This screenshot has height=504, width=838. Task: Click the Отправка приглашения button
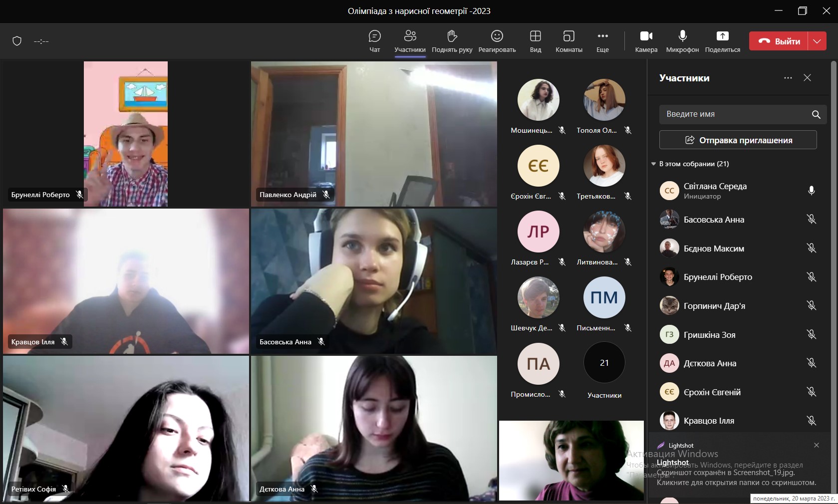pyautogui.click(x=738, y=140)
